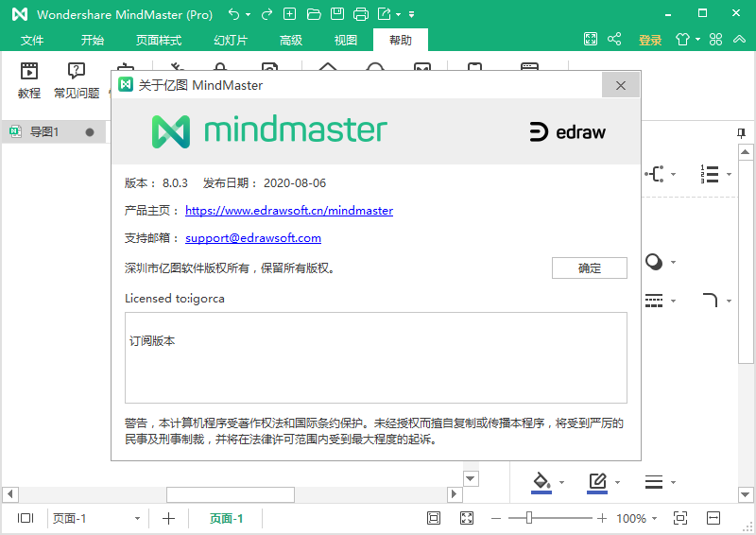Viewport: 756px width, 535px height.
Task: Click the 确定 button
Action: tap(589, 268)
